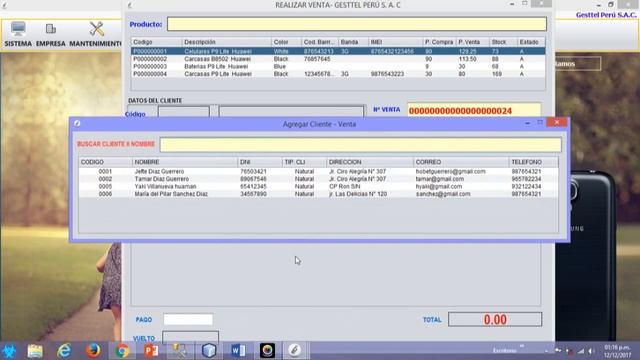Open the volume control in system tray
Image resolution: width=640 pixels, height=360 pixels.
(591, 351)
